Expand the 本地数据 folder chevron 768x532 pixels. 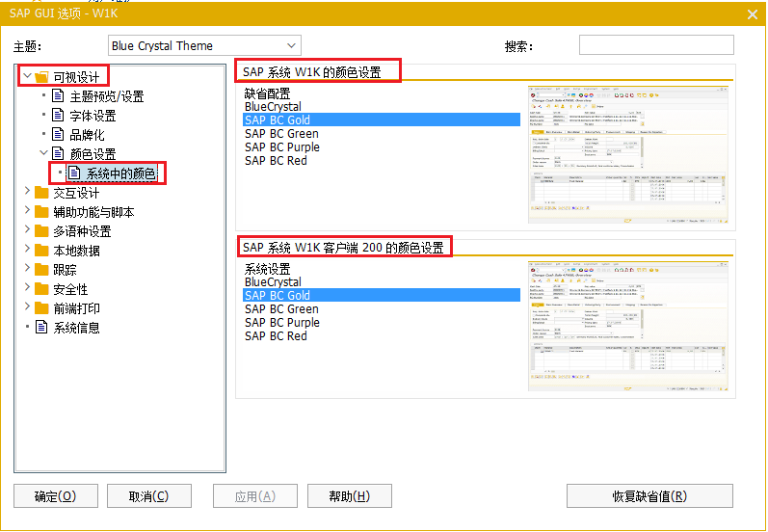[27, 249]
